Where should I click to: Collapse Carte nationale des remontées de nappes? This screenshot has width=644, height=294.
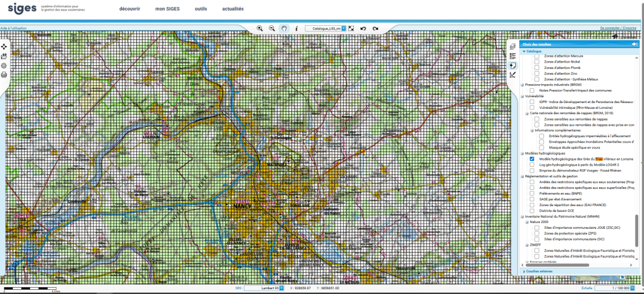(x=527, y=113)
